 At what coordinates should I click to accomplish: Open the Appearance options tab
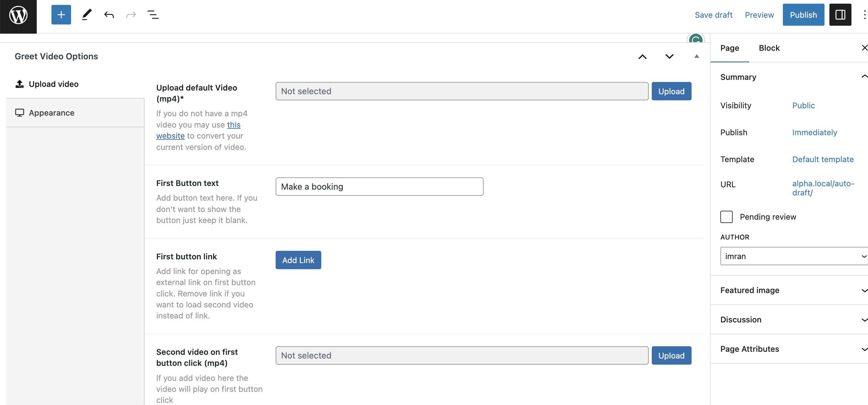tap(51, 113)
